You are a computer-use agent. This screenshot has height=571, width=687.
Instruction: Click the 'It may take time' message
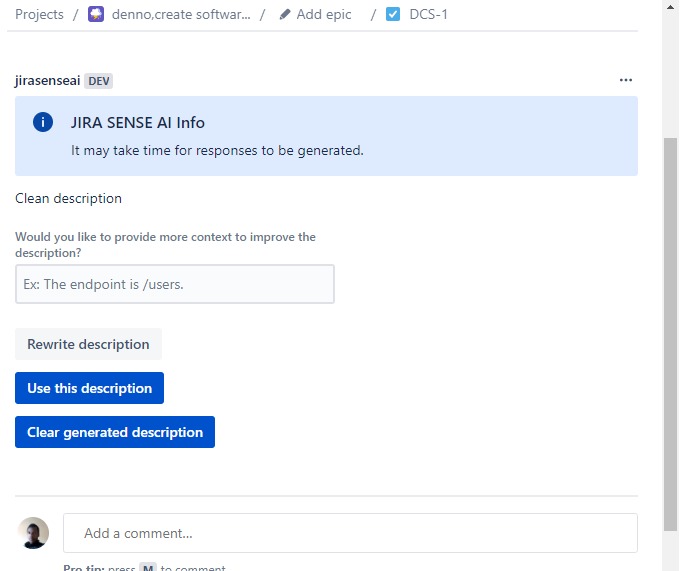coord(217,150)
